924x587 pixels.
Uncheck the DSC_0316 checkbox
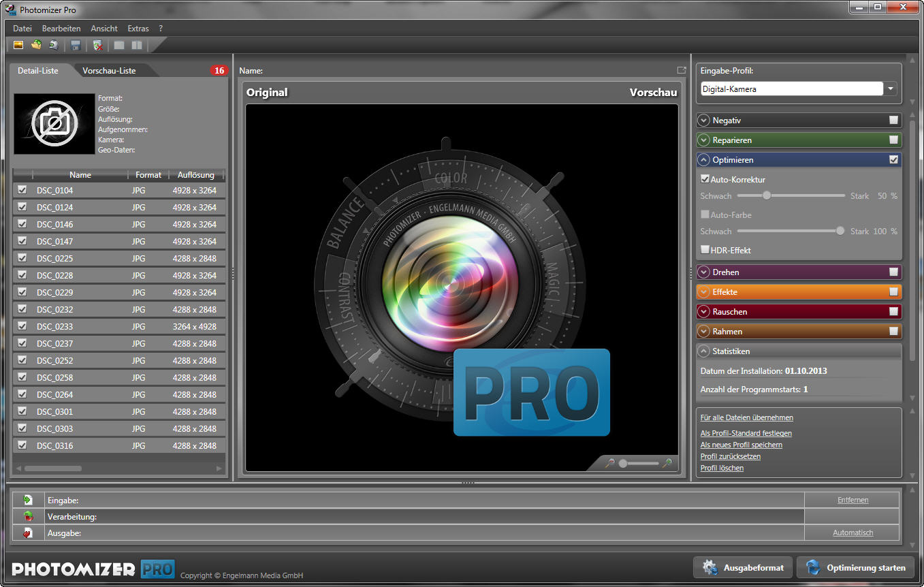coord(22,445)
